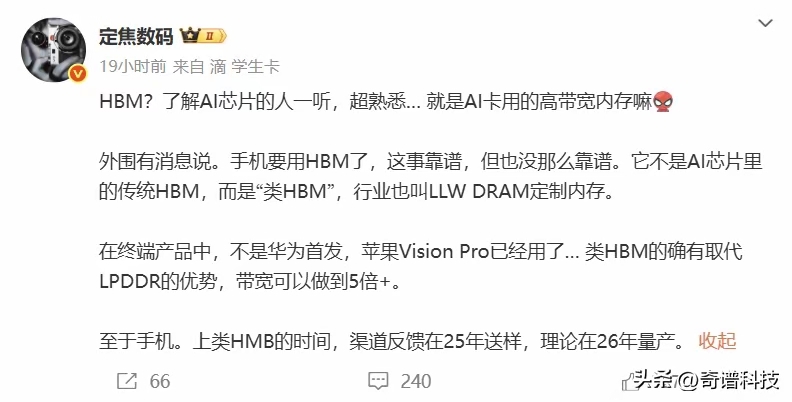
Task: Click the repost share icon
Action: pyautogui.click(x=127, y=381)
